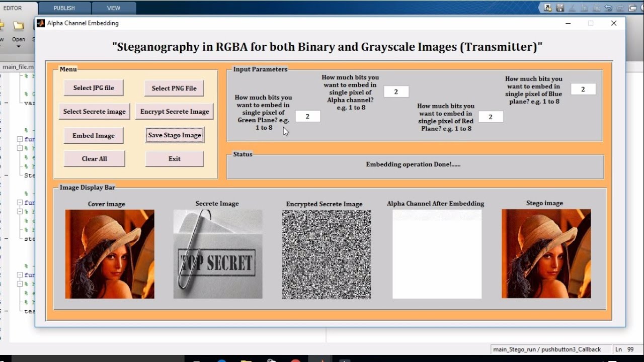Click the Alpha channel bits input field
The width and height of the screenshot is (644, 362).
(x=396, y=92)
